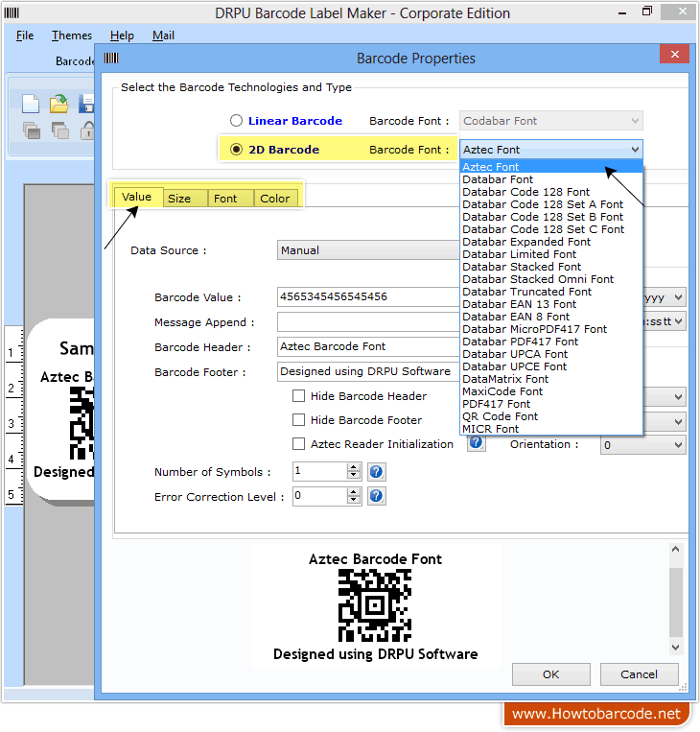This screenshot has width=700, height=732.
Task: Decrease Number of Symbols with the down arrow
Action: click(x=354, y=475)
